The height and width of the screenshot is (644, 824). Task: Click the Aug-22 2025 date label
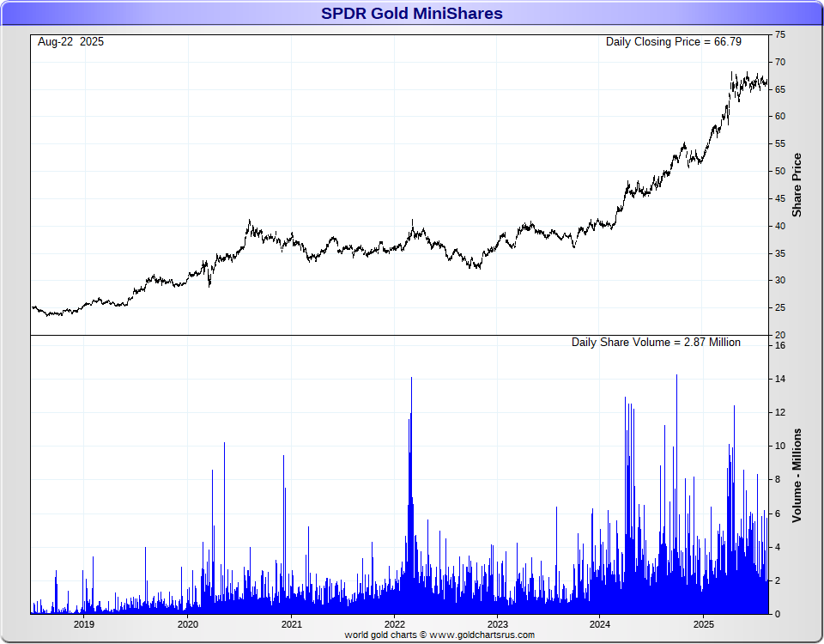tap(70, 41)
